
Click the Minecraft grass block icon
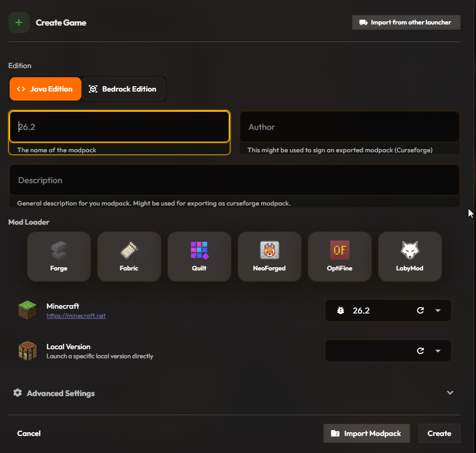(x=28, y=310)
